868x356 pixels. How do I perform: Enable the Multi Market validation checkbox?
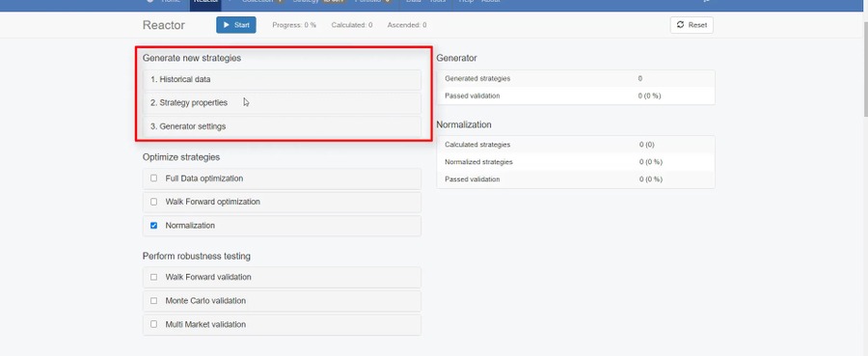tap(154, 324)
